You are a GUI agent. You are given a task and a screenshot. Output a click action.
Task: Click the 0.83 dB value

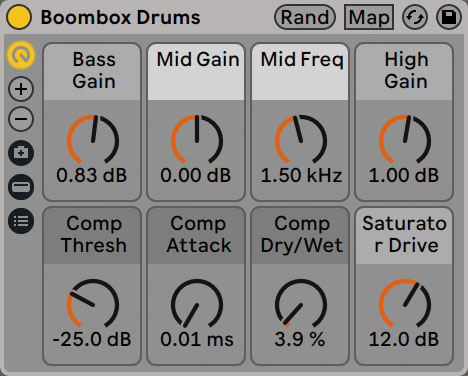click(x=92, y=175)
